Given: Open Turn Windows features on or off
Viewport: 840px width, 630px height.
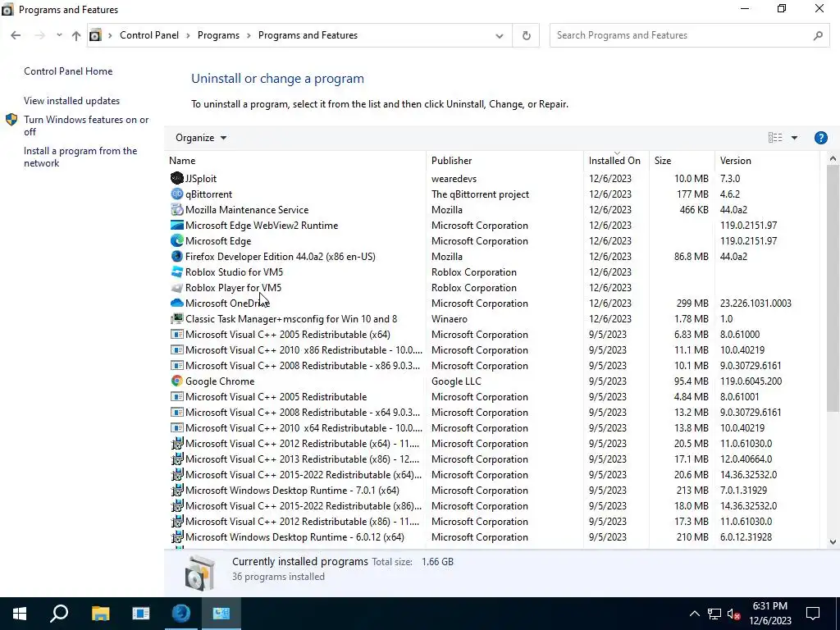Looking at the screenshot, I should pos(86,126).
